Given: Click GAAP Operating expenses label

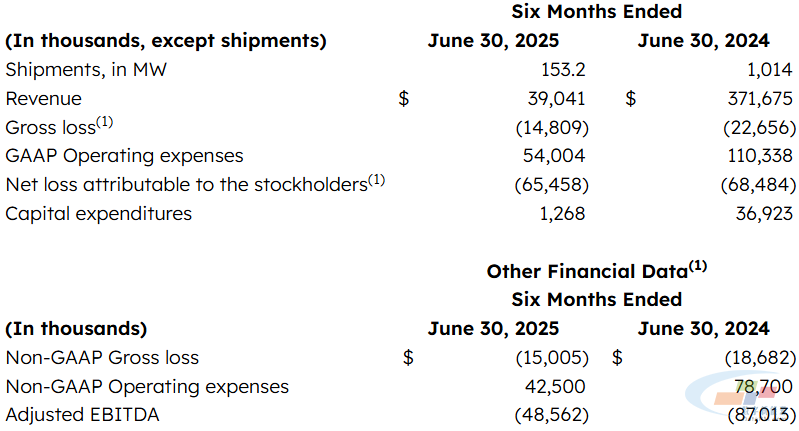Looking at the screenshot, I should [x=124, y=156].
